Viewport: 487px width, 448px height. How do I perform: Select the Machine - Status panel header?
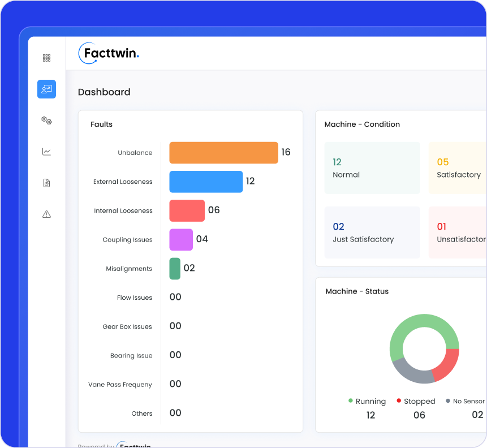(x=357, y=291)
